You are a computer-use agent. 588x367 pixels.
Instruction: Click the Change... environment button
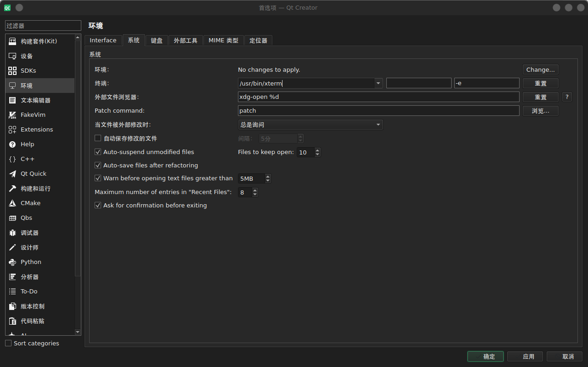point(541,69)
